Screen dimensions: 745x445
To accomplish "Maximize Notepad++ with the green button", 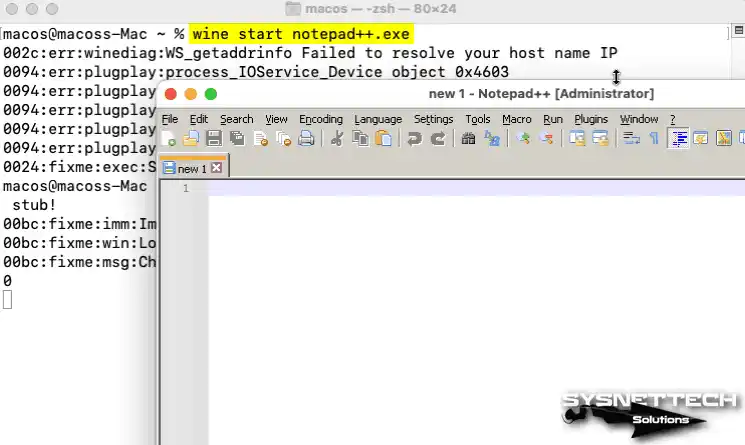I will 211,94.
